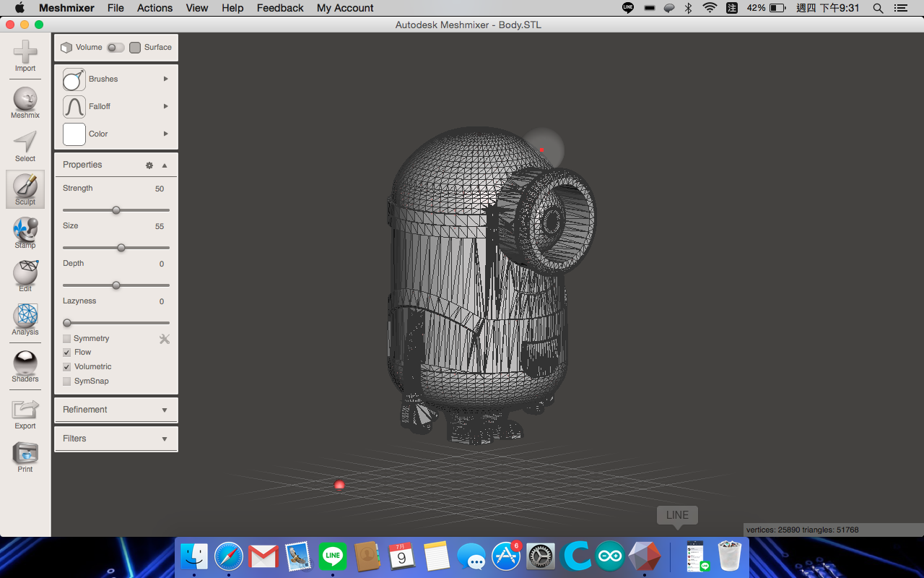Screen dimensions: 924x578
Task: Expand the Brushes flyout arrow
Action: (166, 79)
